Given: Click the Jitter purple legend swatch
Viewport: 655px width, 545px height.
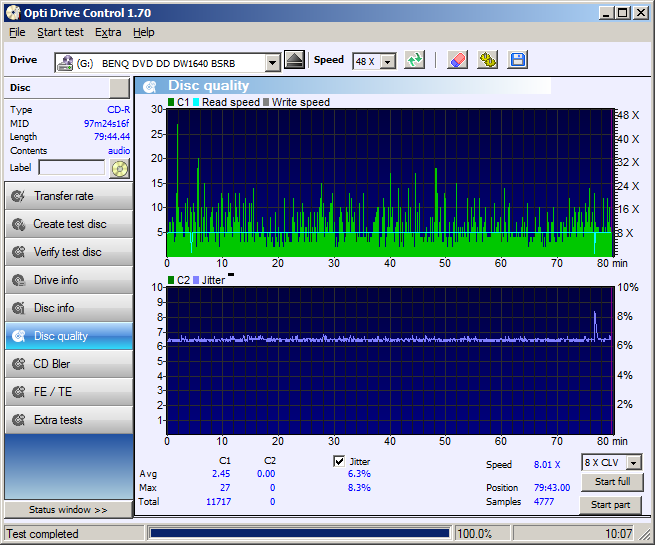Looking at the screenshot, I should 196,280.
